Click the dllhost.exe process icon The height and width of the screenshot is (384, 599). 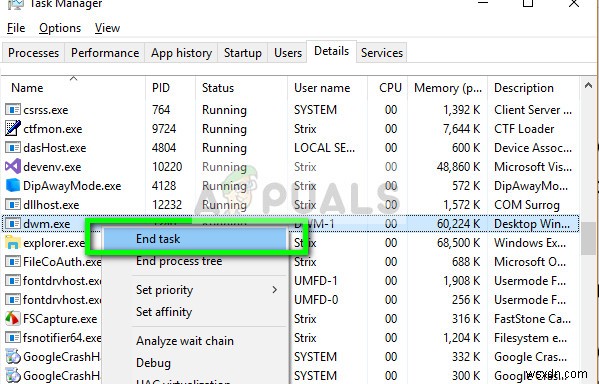coord(13,205)
